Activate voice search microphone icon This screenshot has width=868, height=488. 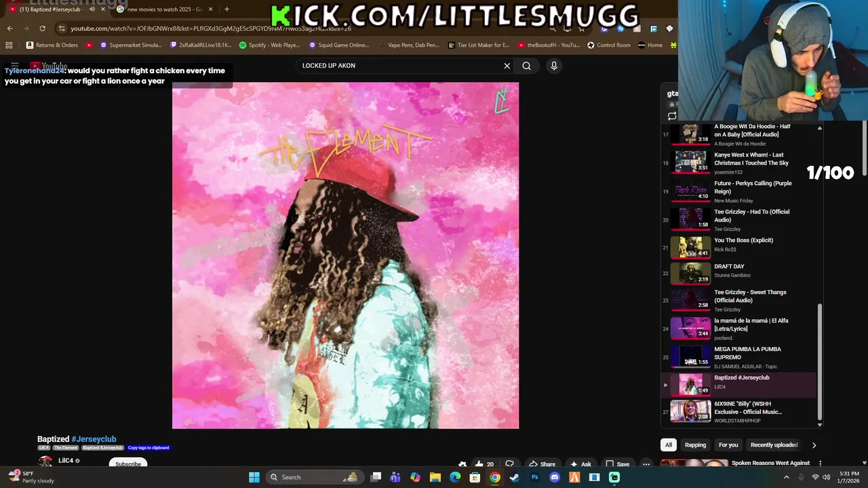tap(554, 66)
